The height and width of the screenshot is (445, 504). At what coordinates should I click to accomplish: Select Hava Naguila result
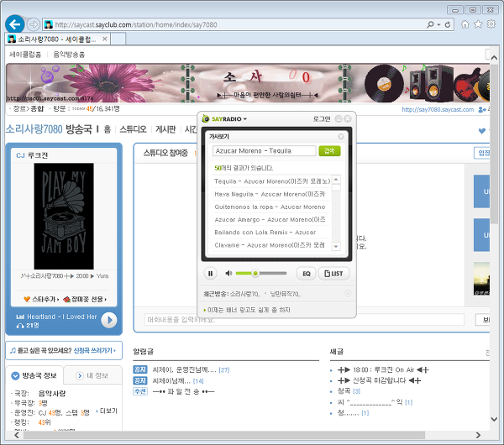click(x=272, y=194)
